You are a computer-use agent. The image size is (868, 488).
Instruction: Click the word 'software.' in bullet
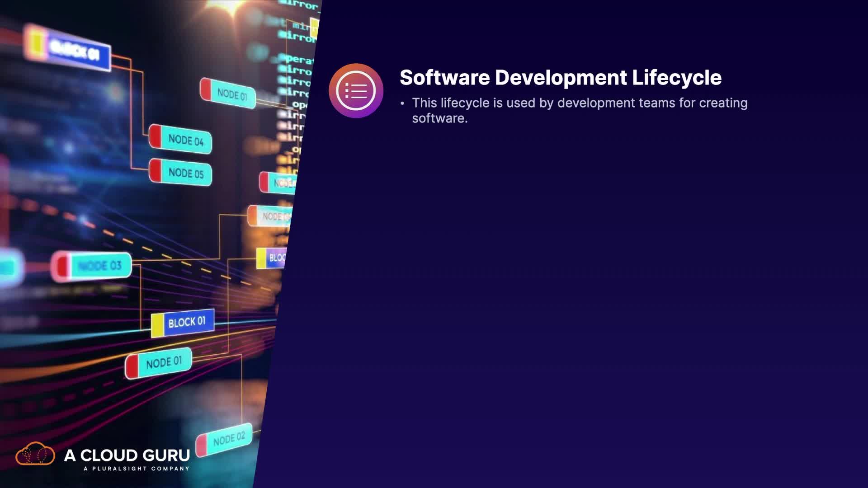[x=439, y=118]
